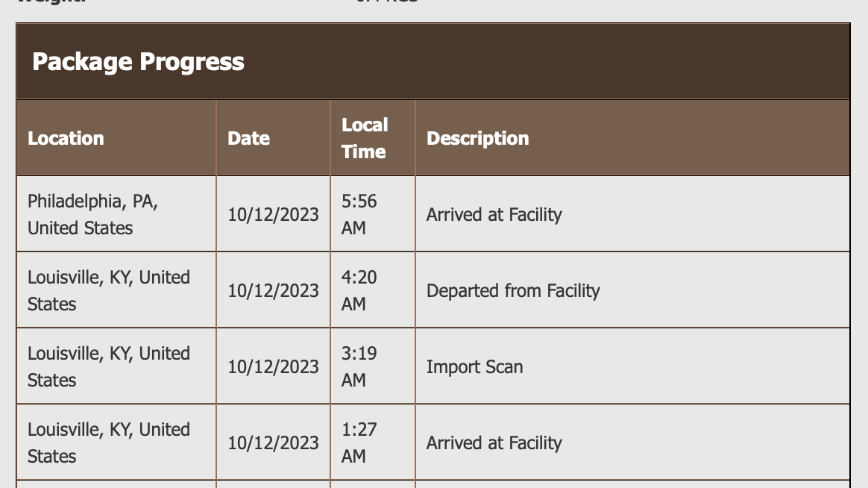The image size is (868, 488).
Task: Select Louisville location in the 4:20 AM row
Action: tap(109, 290)
